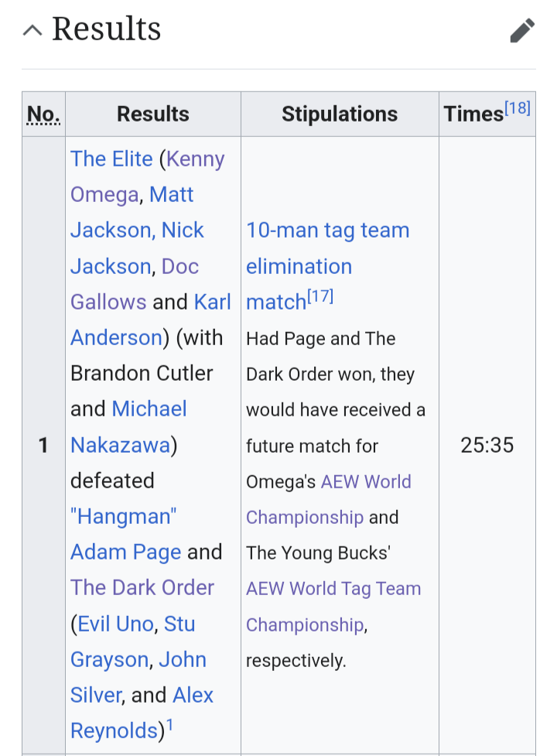557x756 pixels.
Task: Open the Michael Nakazawa link
Action: click(x=149, y=409)
